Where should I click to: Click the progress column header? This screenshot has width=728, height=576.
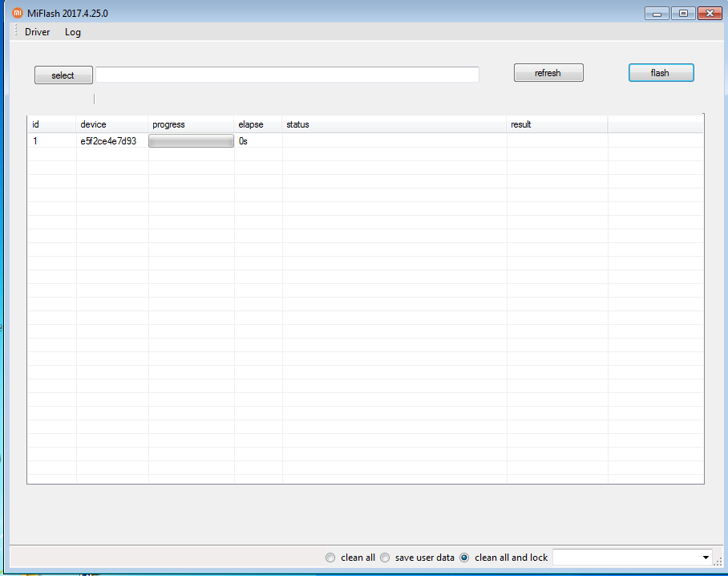(x=191, y=124)
